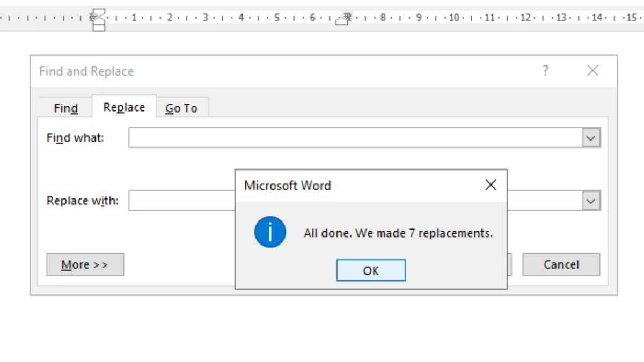The image size is (644, 362).
Task: Select the Replace tab
Action: tap(123, 107)
